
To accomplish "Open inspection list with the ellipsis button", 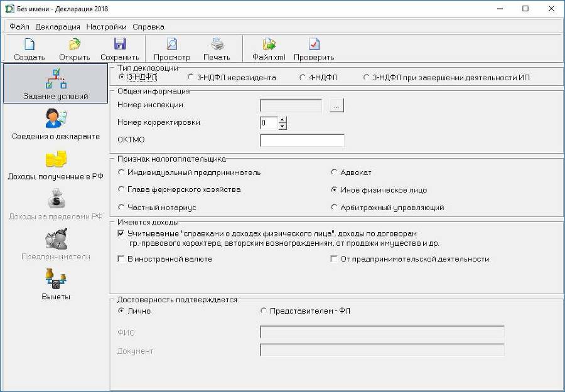I will (x=336, y=106).
